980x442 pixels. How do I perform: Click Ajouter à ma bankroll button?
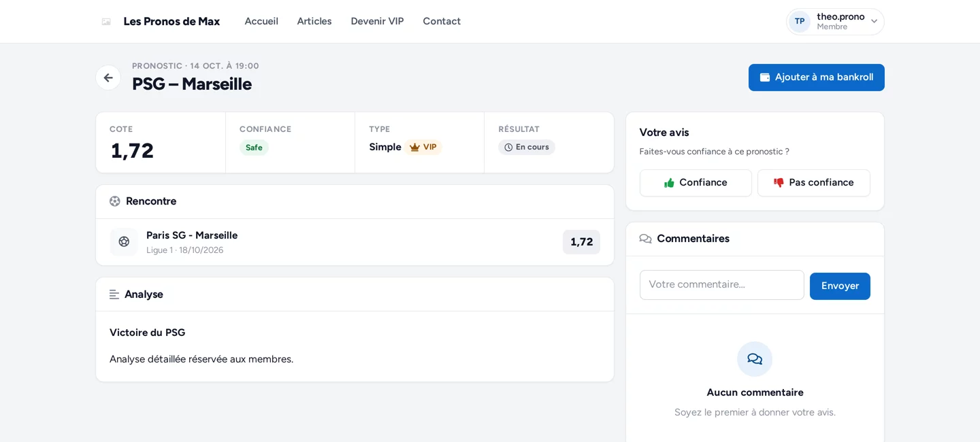point(817,78)
